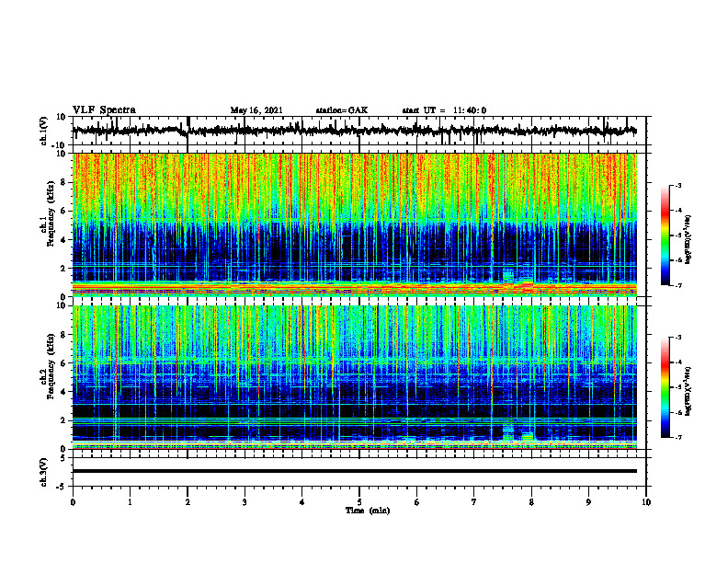Select the start UT "11:40:0" value

(470, 110)
